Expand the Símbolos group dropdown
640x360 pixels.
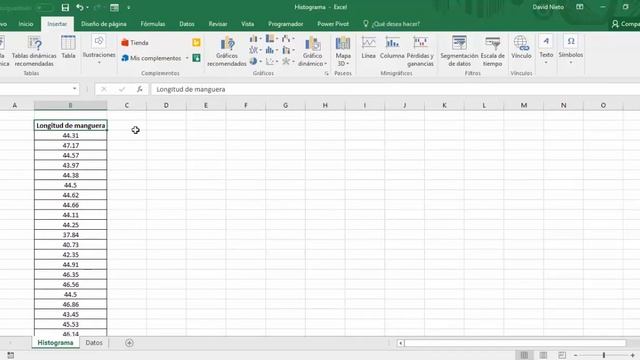tap(571, 50)
